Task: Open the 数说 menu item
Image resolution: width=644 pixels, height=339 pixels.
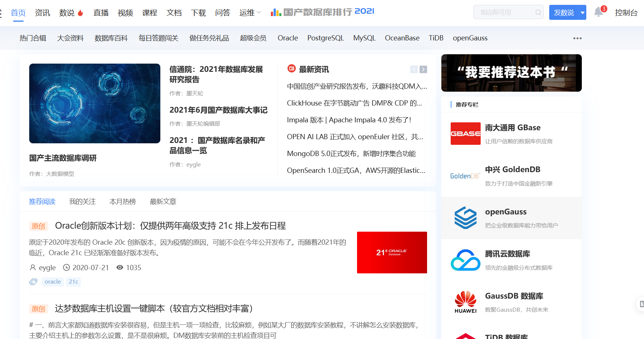Action: tap(66, 12)
